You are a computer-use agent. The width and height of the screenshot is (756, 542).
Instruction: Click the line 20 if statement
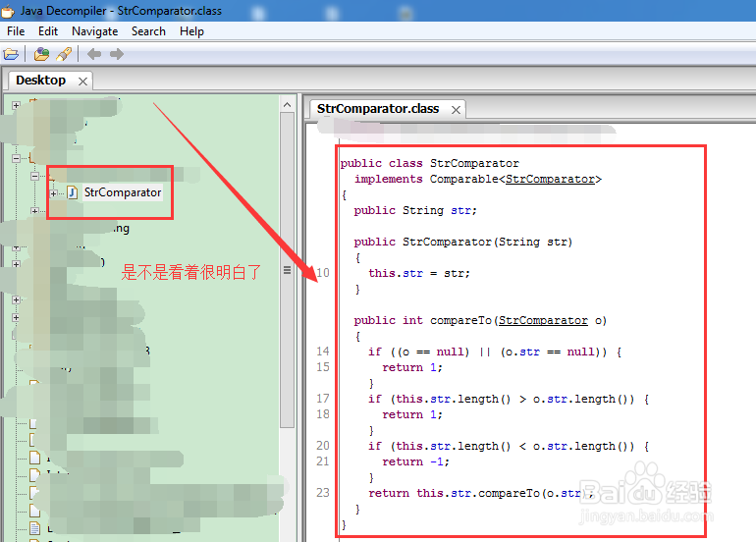[x=509, y=446]
